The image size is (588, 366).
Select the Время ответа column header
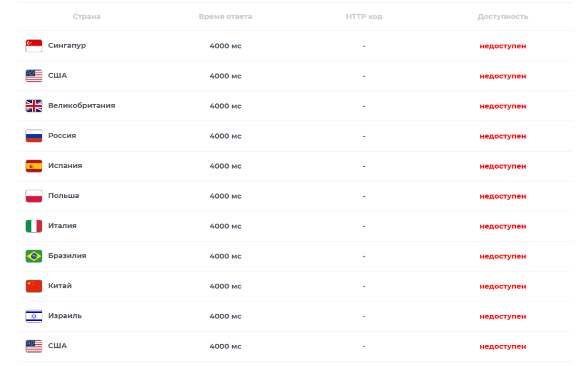pyautogui.click(x=225, y=16)
